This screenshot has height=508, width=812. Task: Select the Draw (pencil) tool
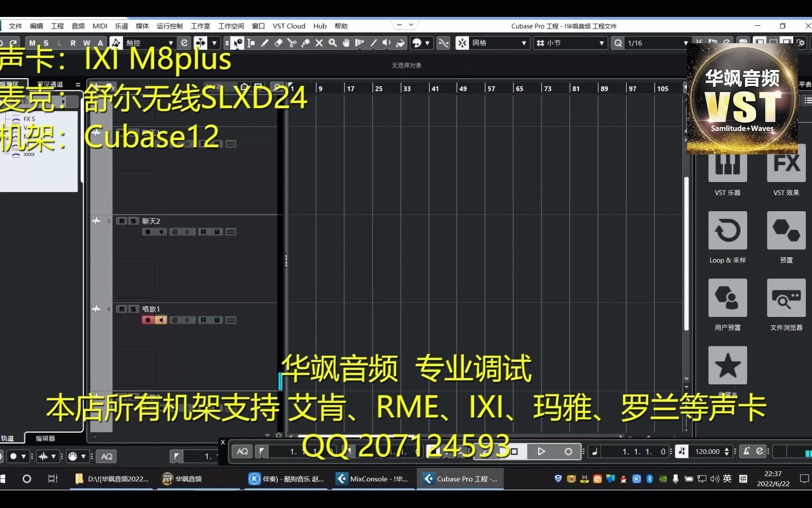point(265,43)
